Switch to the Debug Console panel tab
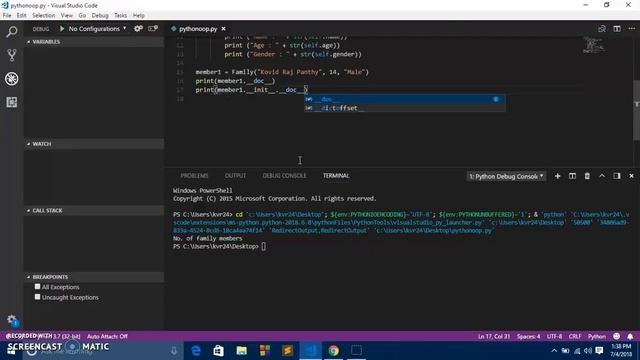Viewport: 640px width, 360px height. coord(284,176)
